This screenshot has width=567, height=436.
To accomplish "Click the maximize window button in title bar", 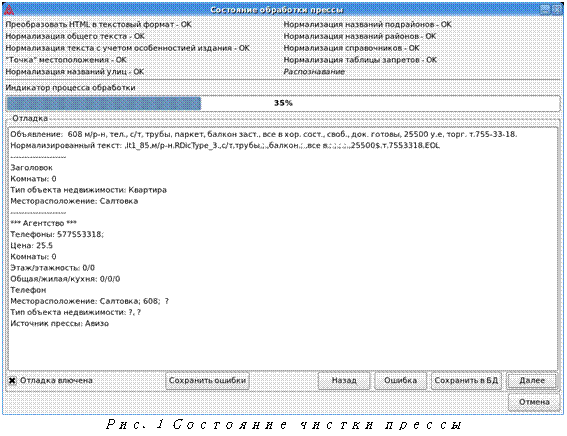I will [x=545, y=10].
